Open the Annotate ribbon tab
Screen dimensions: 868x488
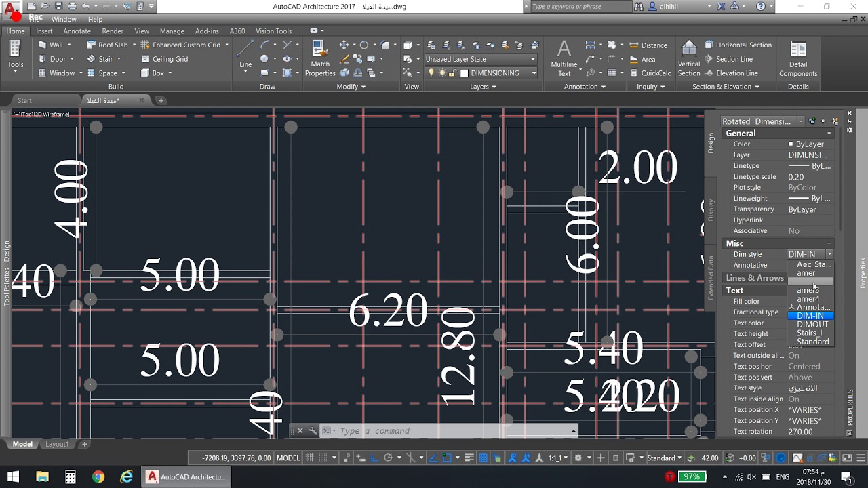pos(77,31)
